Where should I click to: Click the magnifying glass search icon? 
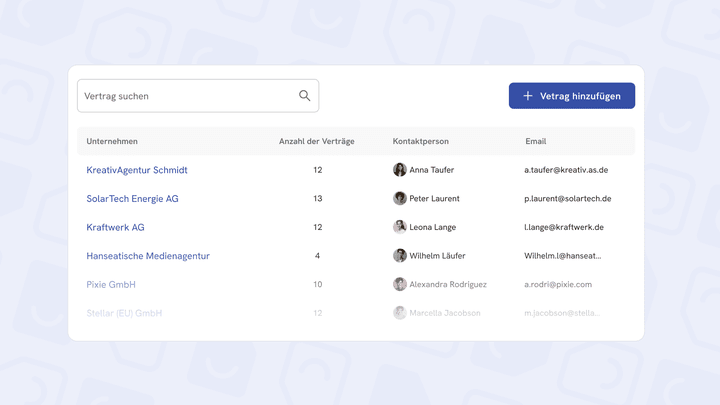pos(304,96)
